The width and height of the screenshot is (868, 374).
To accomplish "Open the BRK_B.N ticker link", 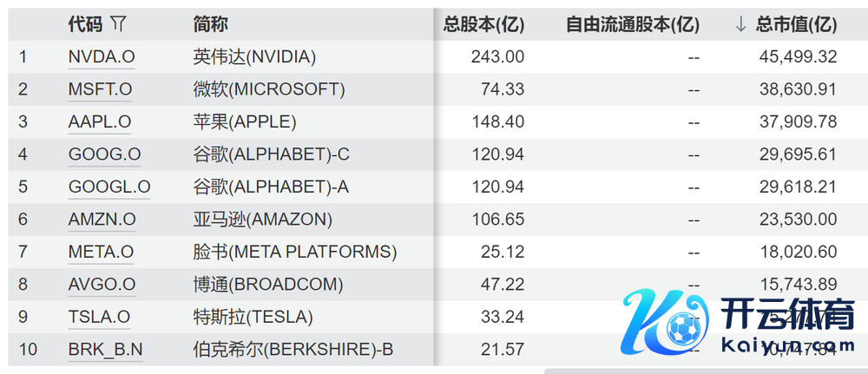I will click(106, 350).
